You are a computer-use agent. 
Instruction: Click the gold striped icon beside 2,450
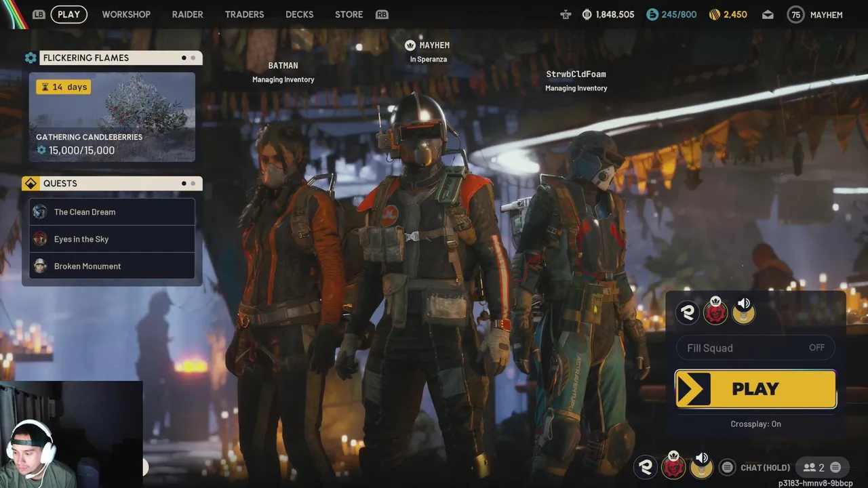[714, 14]
